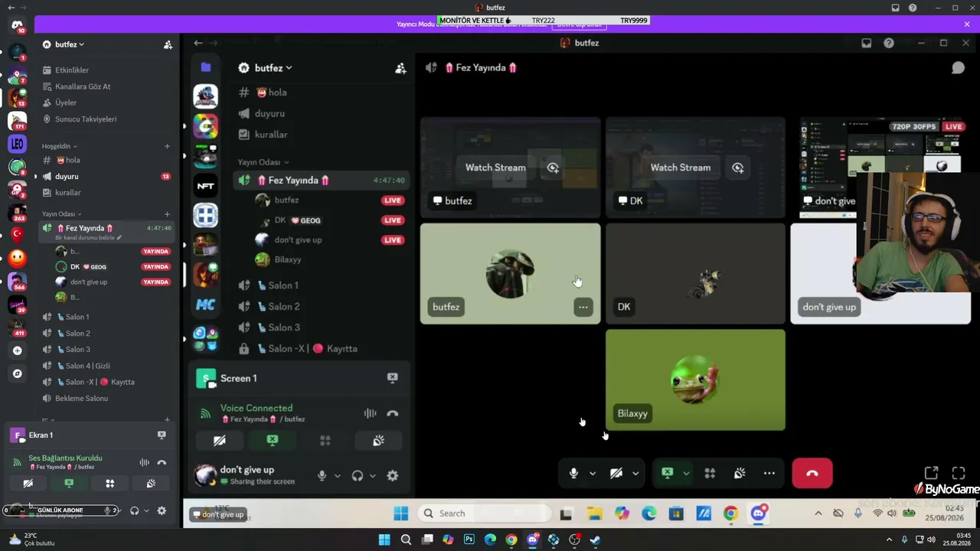
Task: Open soundboard icon under Ses Bağlantısı Kuruldu
Action: [151, 484]
